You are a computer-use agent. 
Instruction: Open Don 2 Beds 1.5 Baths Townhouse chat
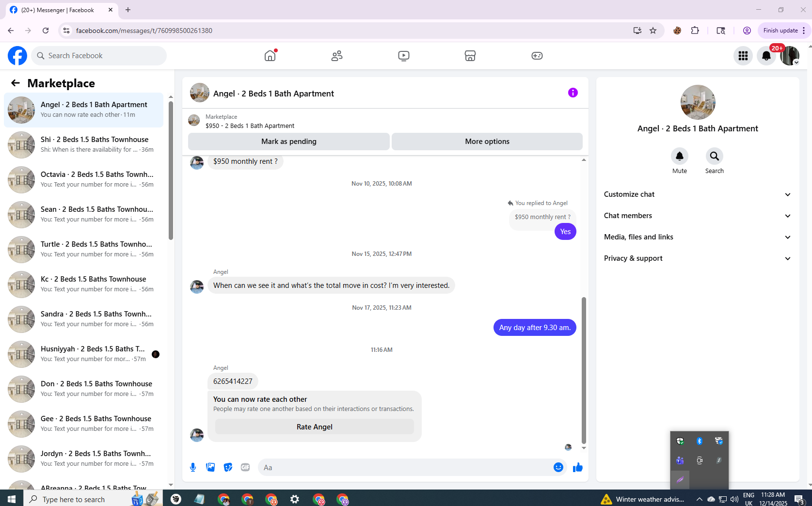pyautogui.click(x=83, y=389)
